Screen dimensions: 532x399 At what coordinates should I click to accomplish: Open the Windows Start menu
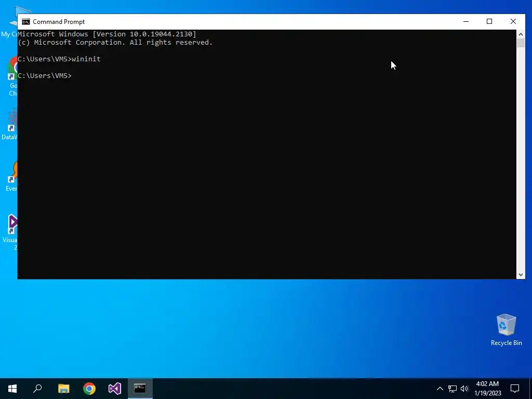[x=12, y=389]
